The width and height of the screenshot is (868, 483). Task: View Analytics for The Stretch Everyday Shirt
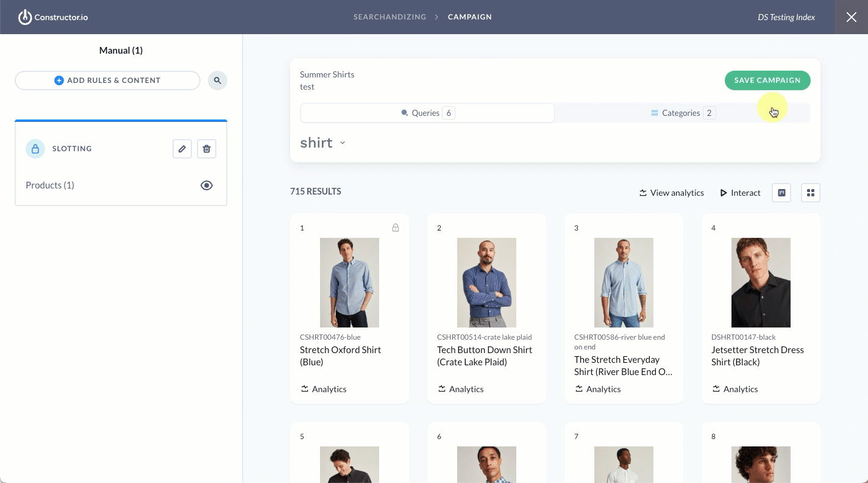(598, 389)
